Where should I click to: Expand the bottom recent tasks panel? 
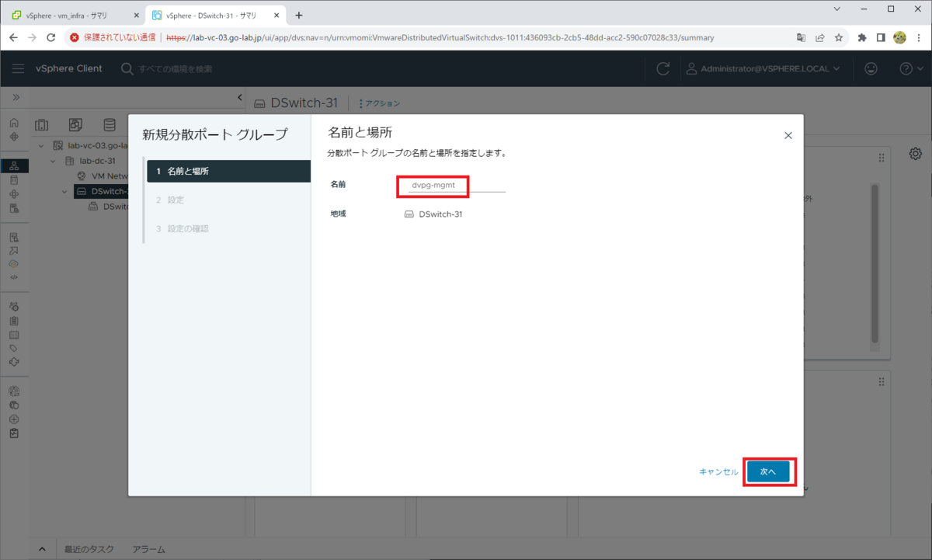(42, 549)
